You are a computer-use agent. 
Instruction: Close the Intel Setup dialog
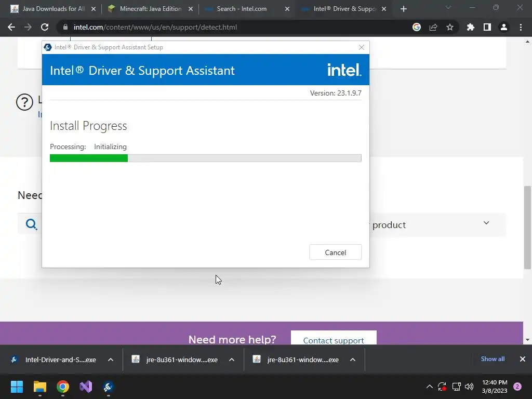[x=362, y=47]
